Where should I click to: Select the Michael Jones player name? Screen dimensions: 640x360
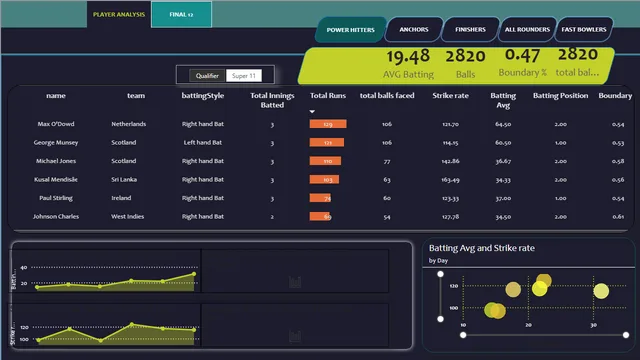pyautogui.click(x=56, y=161)
